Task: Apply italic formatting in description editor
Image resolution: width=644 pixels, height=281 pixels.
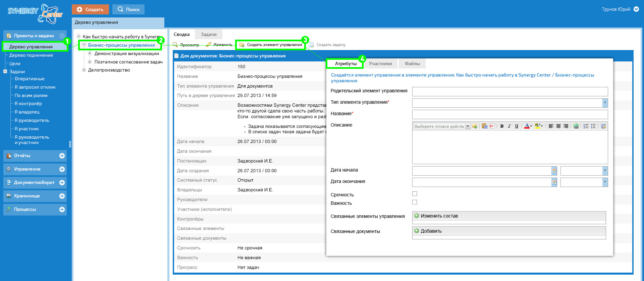Action: coord(509,126)
